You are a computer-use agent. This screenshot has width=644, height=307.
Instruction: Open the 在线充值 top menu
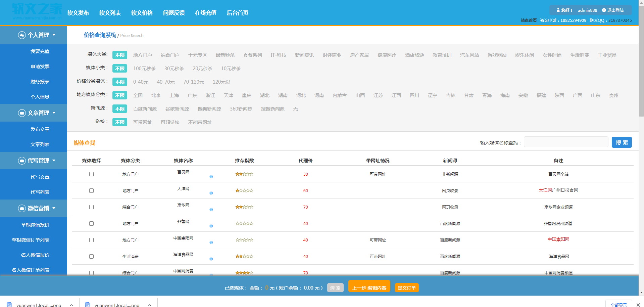(x=206, y=13)
